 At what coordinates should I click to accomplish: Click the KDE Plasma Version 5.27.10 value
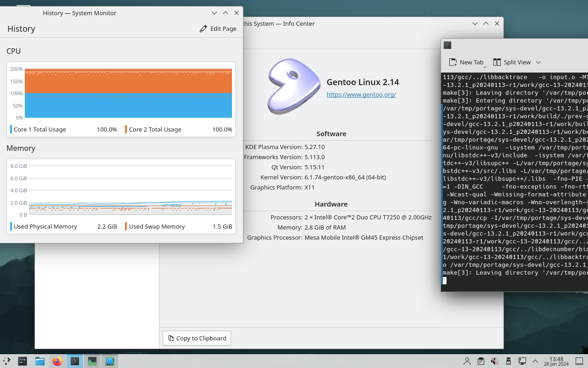315,147
